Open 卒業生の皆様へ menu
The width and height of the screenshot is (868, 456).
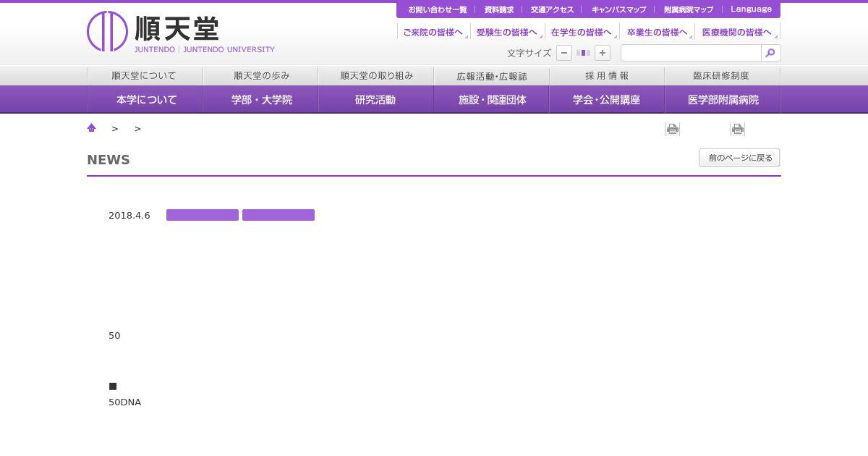pos(657,32)
